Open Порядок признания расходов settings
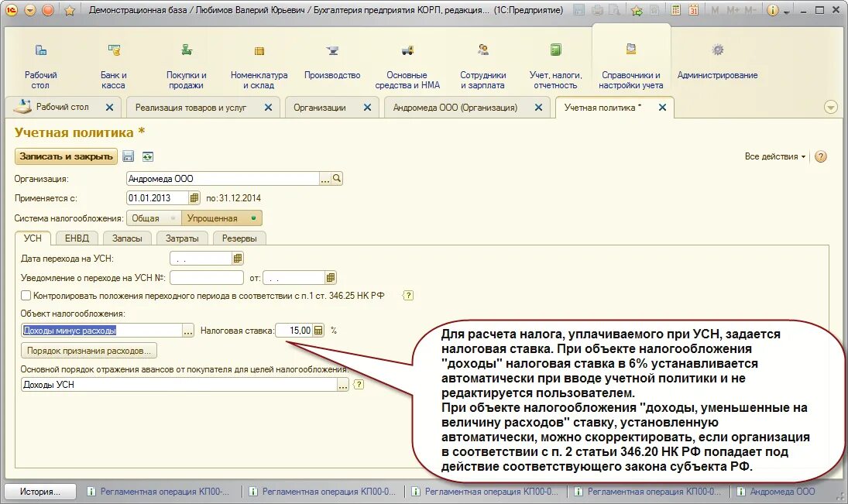Screen dimensions: 848x504 (88, 350)
